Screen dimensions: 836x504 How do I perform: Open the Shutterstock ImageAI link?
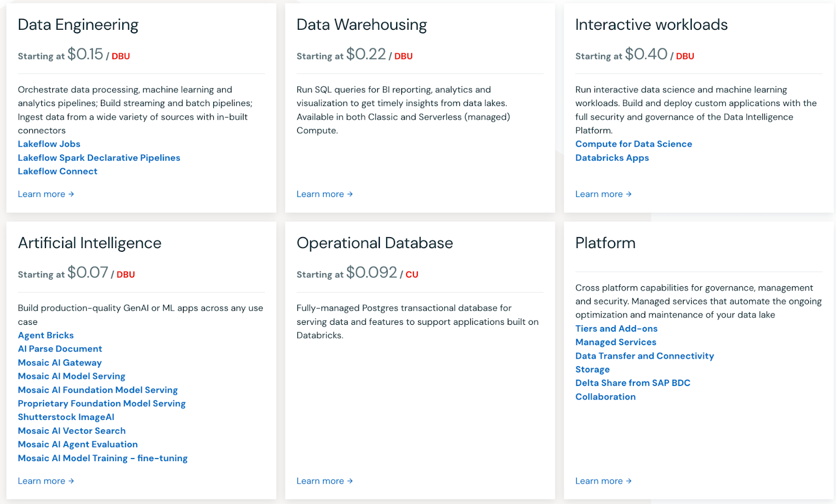click(x=66, y=417)
